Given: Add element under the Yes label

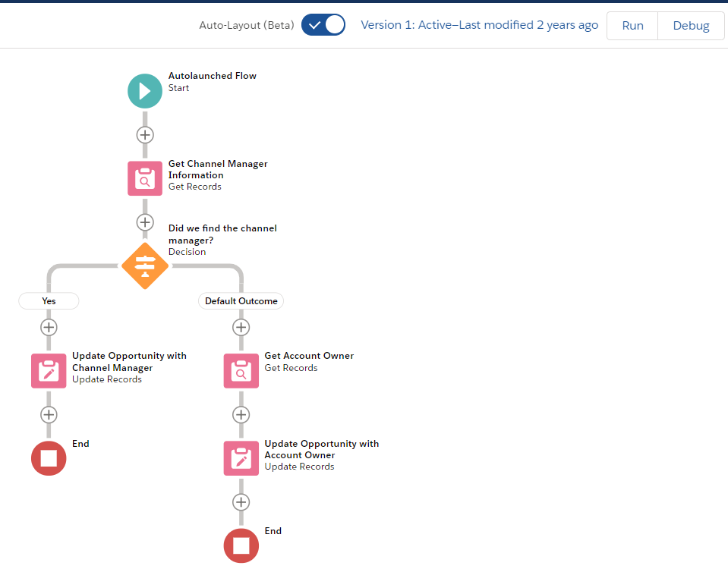Looking at the screenshot, I should [49, 327].
